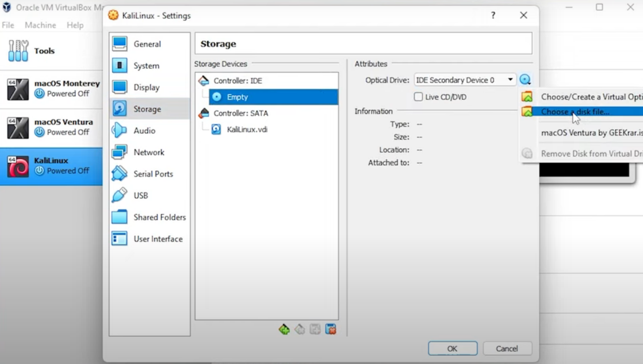
Task: Click the remove controller icon
Action: coord(300,330)
